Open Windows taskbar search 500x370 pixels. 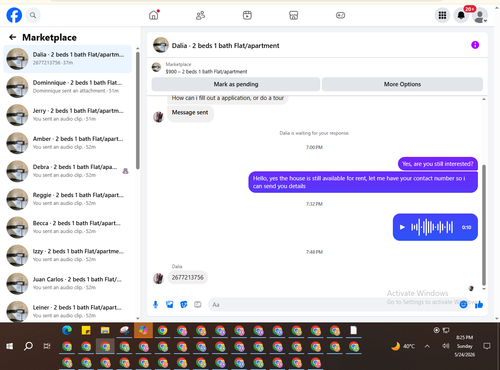(x=28, y=346)
